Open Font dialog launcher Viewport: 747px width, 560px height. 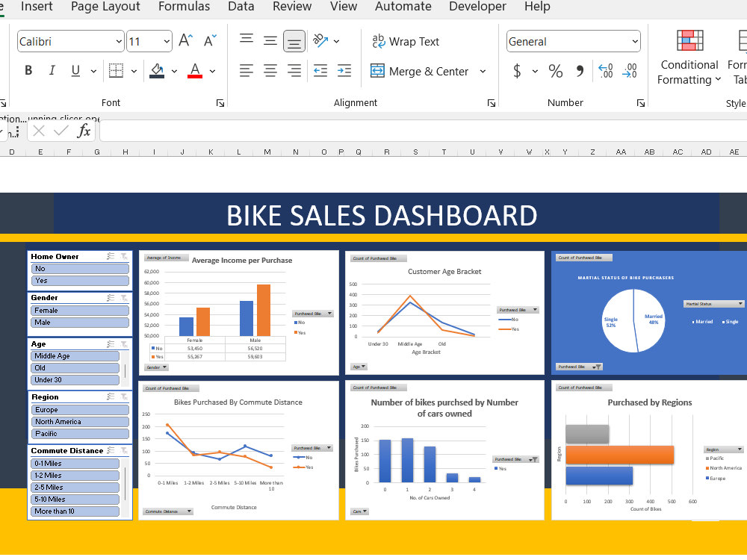point(220,103)
